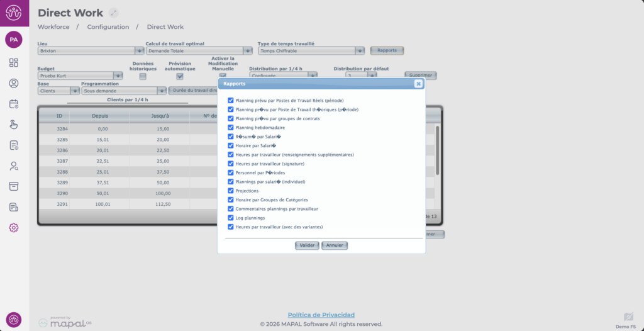The image size is (644, 331).
Task: Open the settings gear sidebar icon
Action: click(14, 228)
